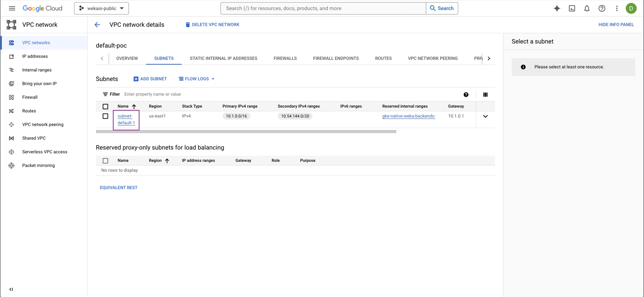Expand the subnet-default-1 row details chevron
The height and width of the screenshot is (297, 644).
[x=485, y=116]
